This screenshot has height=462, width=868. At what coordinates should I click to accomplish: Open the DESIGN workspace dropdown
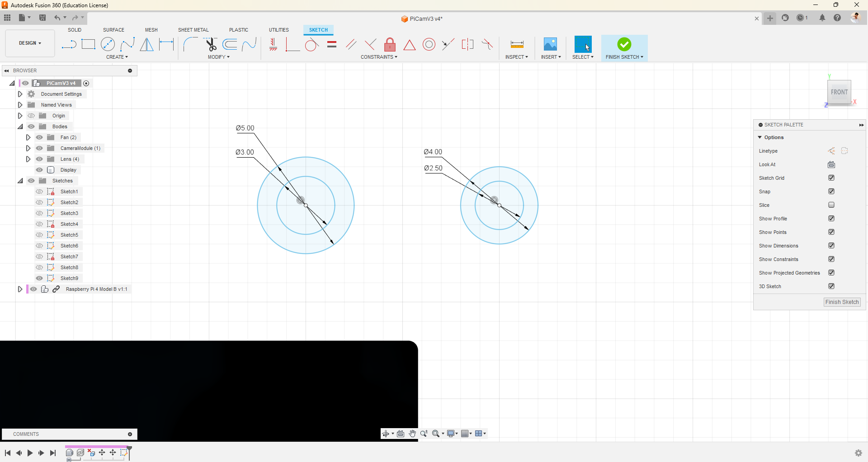tap(30, 43)
